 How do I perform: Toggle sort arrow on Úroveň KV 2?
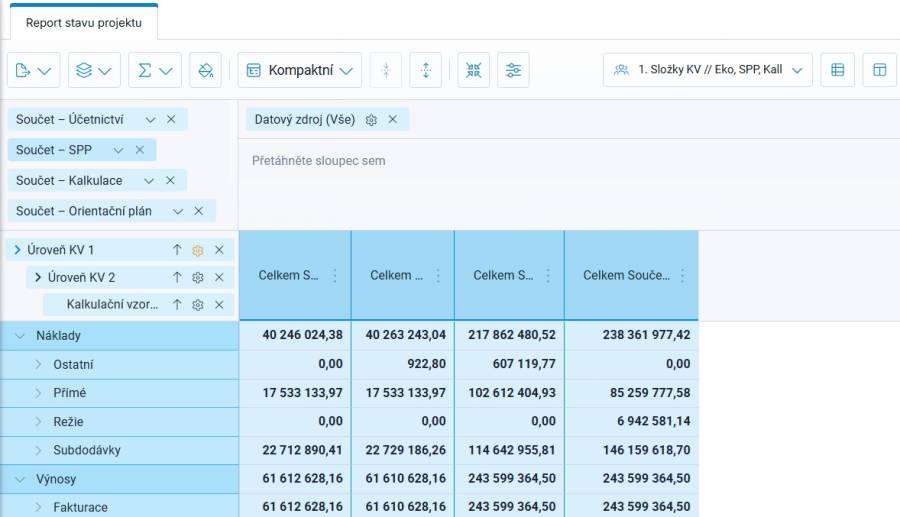(x=177, y=277)
